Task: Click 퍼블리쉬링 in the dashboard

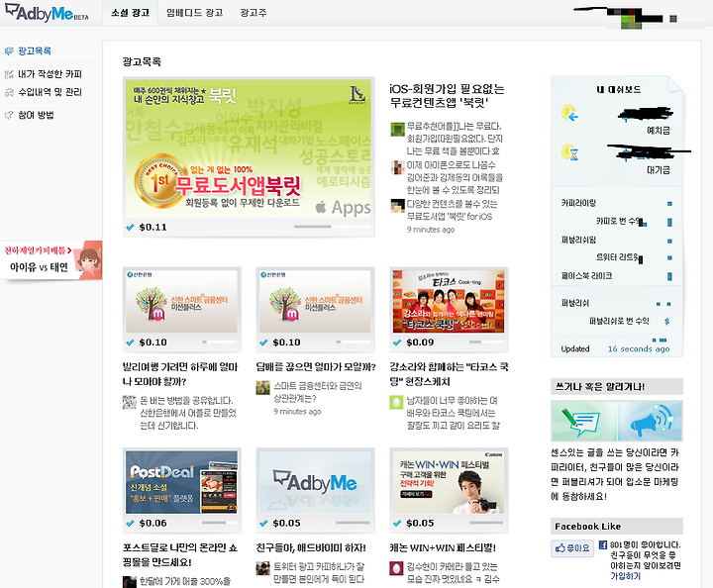Action: (578, 240)
